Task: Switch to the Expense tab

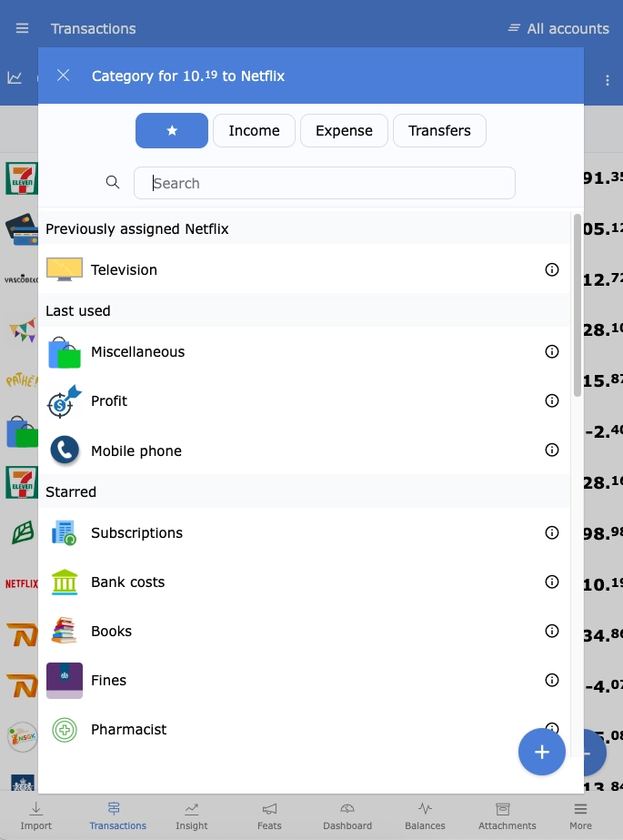Action: (344, 130)
